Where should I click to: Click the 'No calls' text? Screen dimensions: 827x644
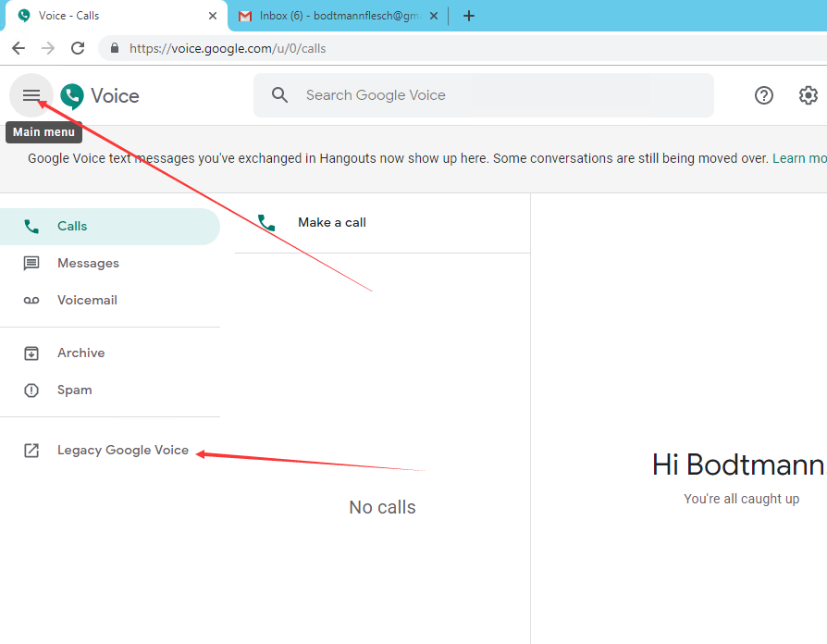tap(382, 507)
